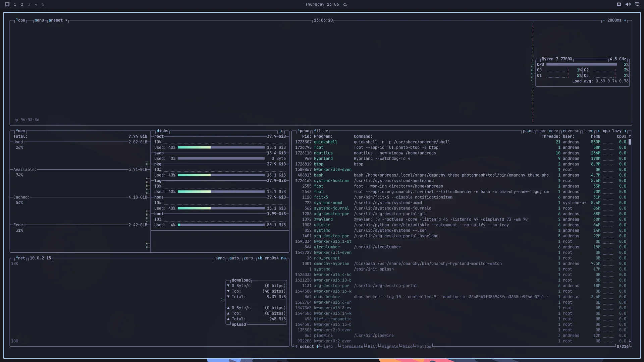The width and height of the screenshot is (644, 362).
Task: Cycle the preset option in cpu box
Action: pyautogui.click(x=56, y=20)
